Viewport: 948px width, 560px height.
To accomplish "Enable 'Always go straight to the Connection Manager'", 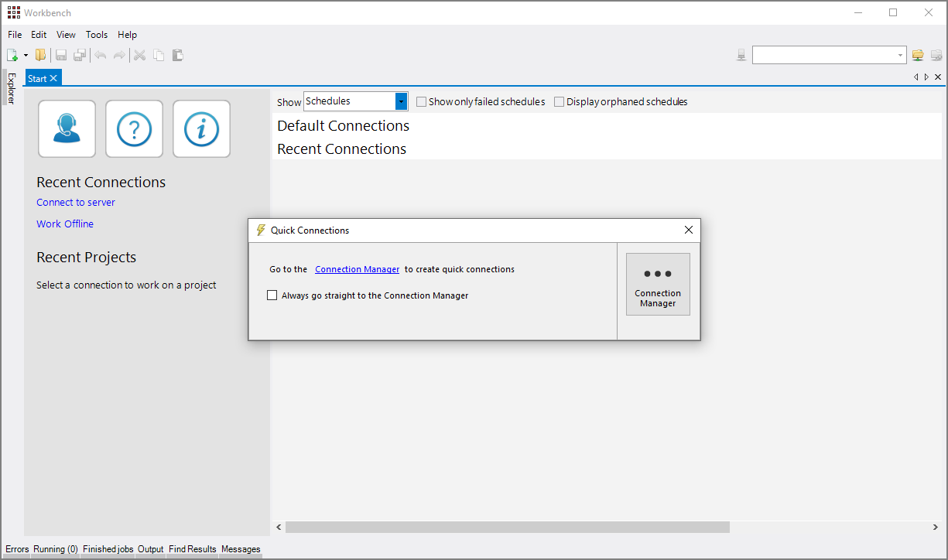I will [x=272, y=295].
